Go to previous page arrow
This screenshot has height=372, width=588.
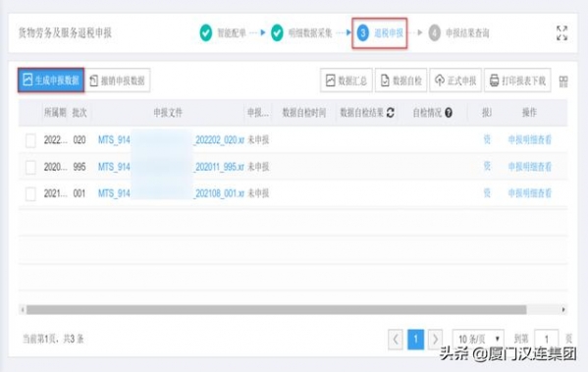396,340
